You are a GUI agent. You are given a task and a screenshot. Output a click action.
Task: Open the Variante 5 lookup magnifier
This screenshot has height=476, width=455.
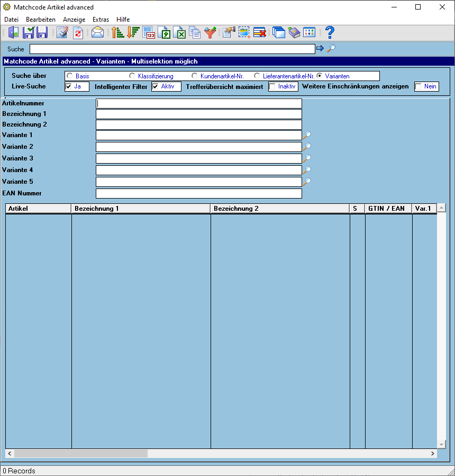tap(307, 182)
